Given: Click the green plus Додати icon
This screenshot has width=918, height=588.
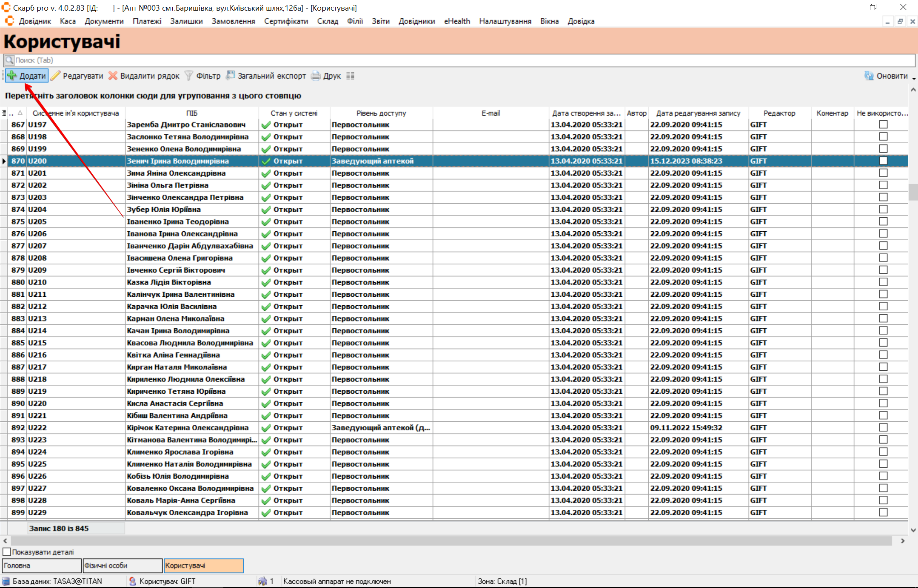Looking at the screenshot, I should [12, 76].
